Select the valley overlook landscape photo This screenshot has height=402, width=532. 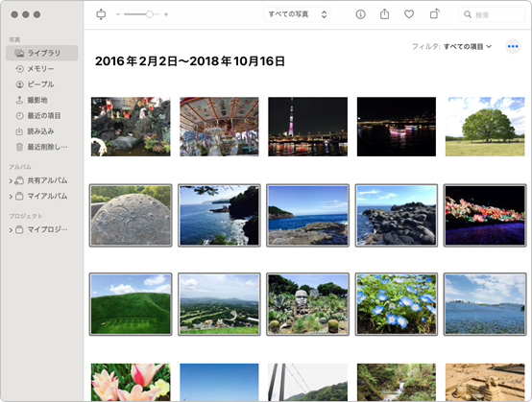(x=219, y=304)
